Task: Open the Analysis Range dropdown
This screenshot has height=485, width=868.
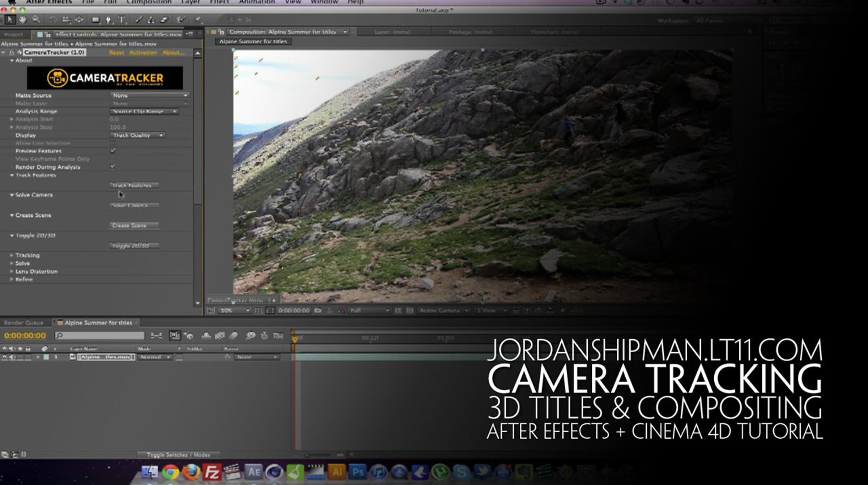Action: tap(144, 111)
